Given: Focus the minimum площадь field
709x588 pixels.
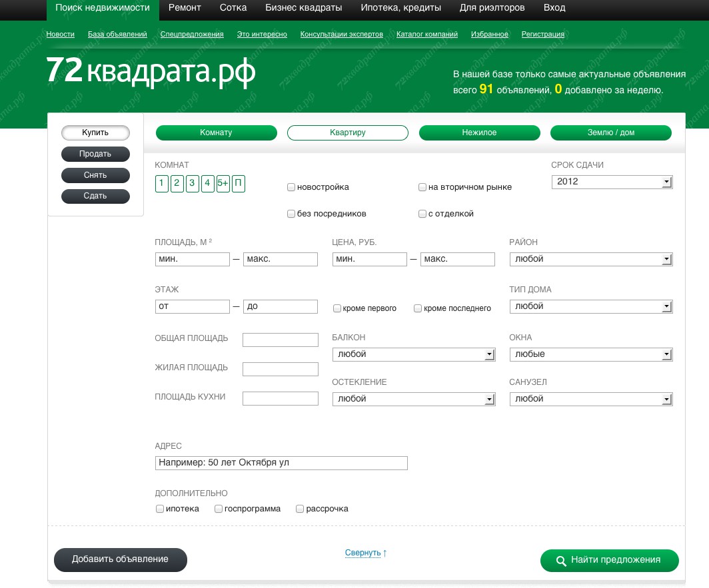Looking at the screenshot, I should [192, 260].
